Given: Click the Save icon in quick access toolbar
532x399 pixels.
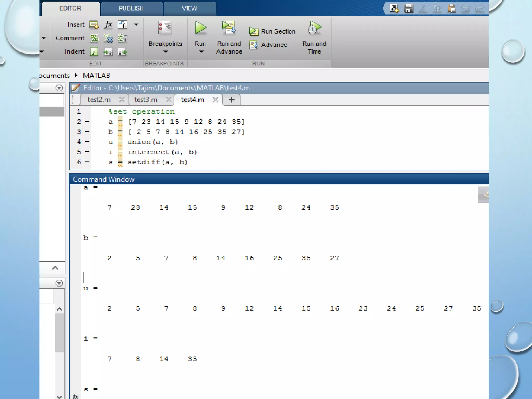Looking at the screenshot, I should pos(409,9).
